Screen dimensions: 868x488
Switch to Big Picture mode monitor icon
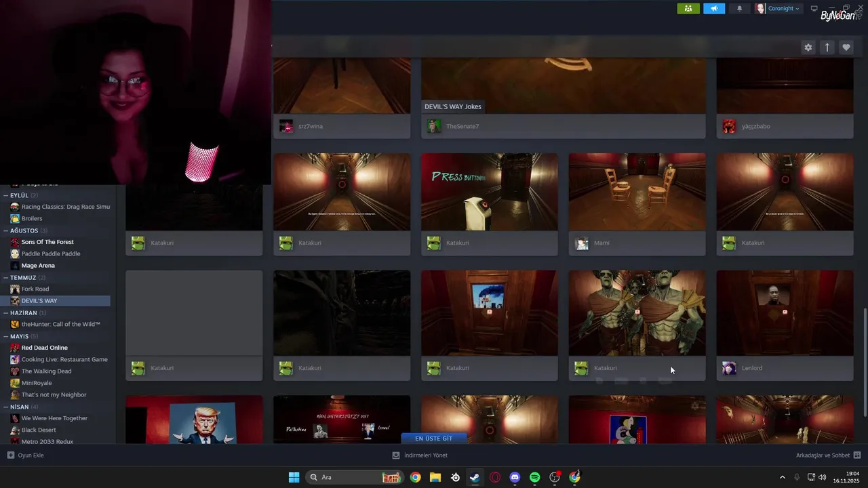click(x=814, y=9)
